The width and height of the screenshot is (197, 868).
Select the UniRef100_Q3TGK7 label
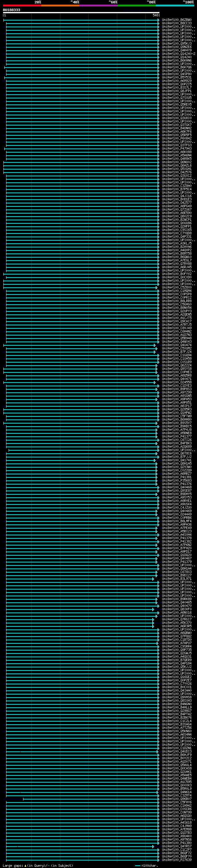pos(176,125)
